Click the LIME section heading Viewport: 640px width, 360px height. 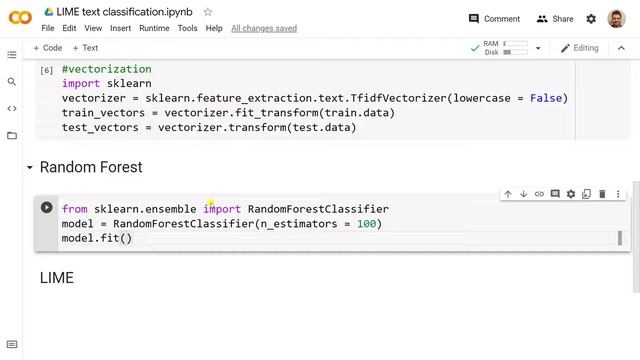[57, 278]
